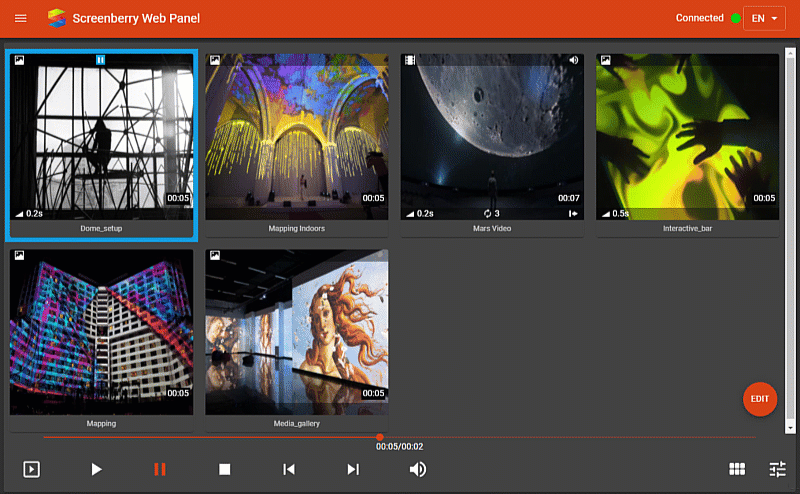
Task: Click the image type icon on Dome_setup
Action: click(x=19, y=60)
